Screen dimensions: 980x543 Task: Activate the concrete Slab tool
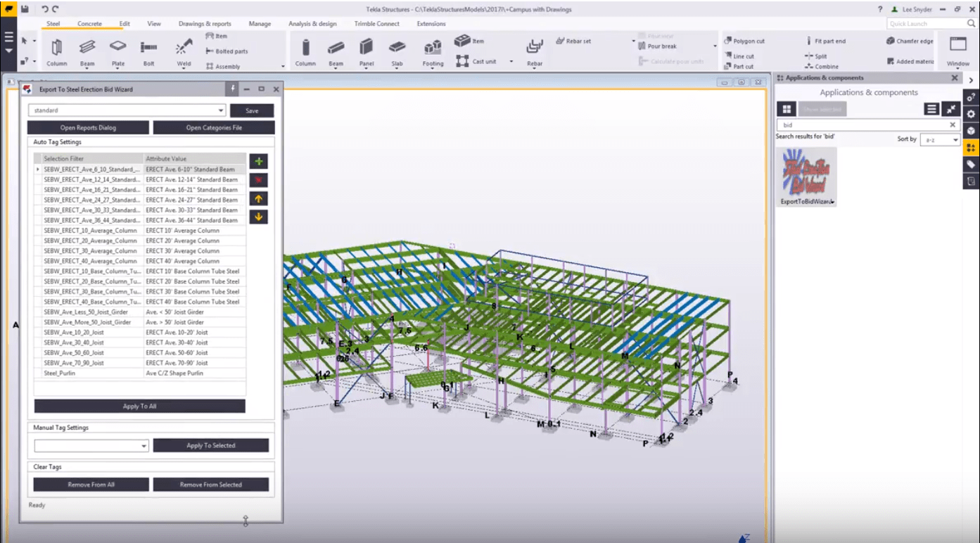(397, 53)
